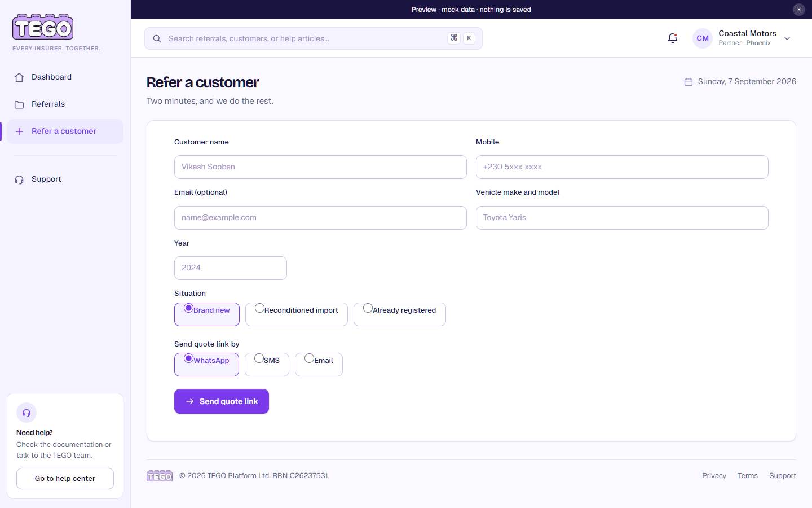Viewport: 812px width, 508px height.
Task: Click the date Sunday, 7 September 2026
Action: [x=747, y=82]
